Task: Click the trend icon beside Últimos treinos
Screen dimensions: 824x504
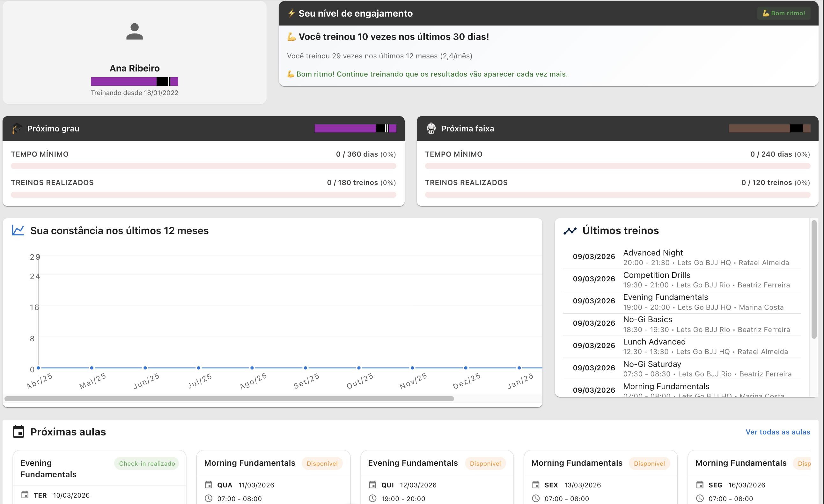Action: coord(570,230)
